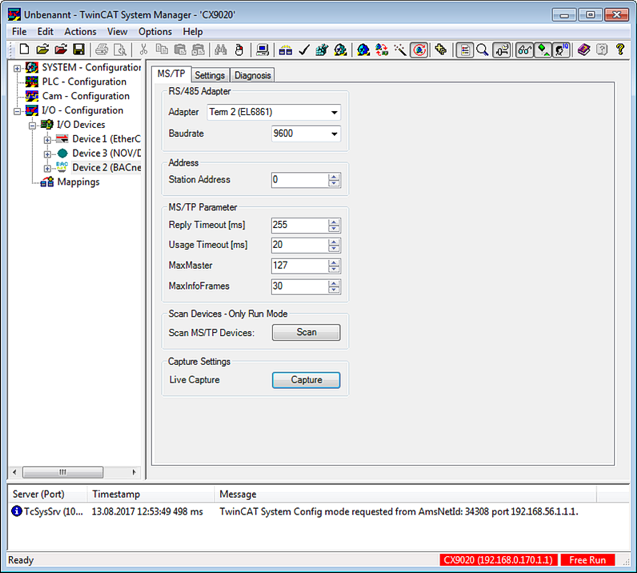The height and width of the screenshot is (573, 637).
Task: Click the yellow question mark help icon
Action: click(x=620, y=50)
